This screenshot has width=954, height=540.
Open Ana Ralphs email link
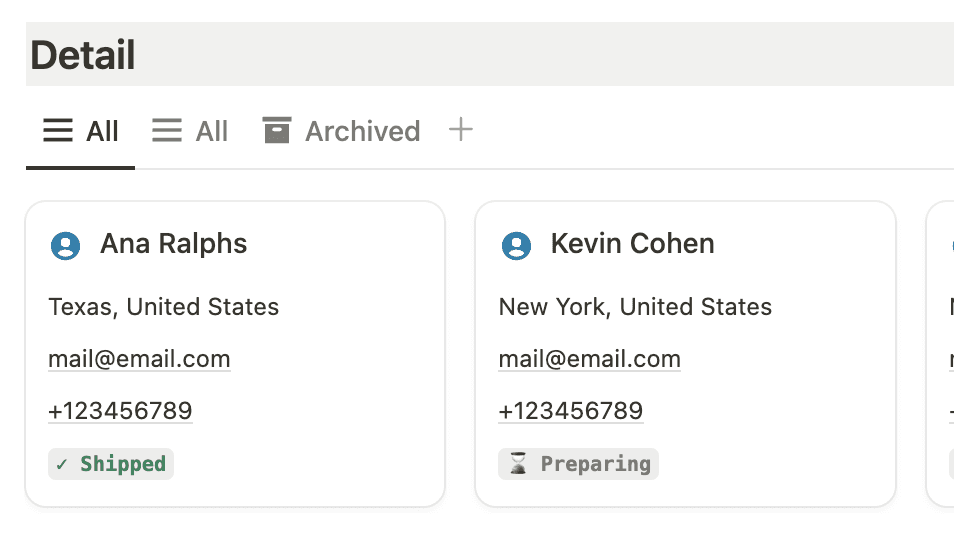139,359
